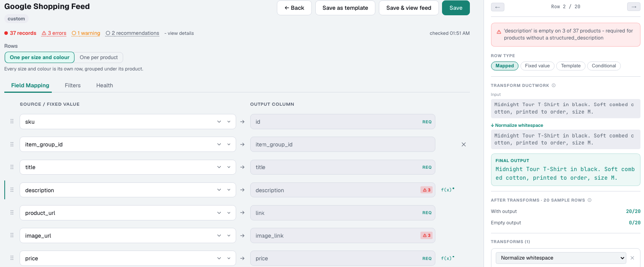Open the 1 warning link

coord(86,33)
